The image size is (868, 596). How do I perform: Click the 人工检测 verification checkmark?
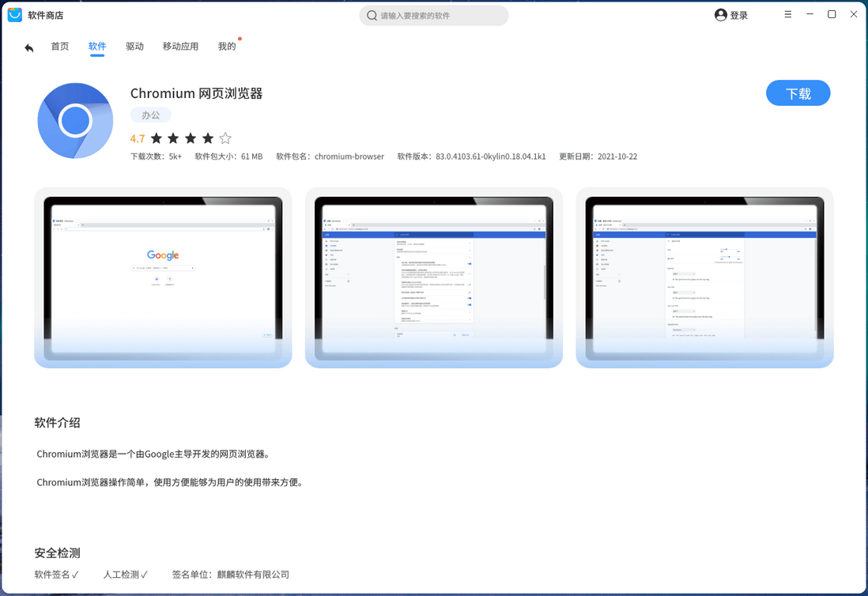(x=143, y=575)
